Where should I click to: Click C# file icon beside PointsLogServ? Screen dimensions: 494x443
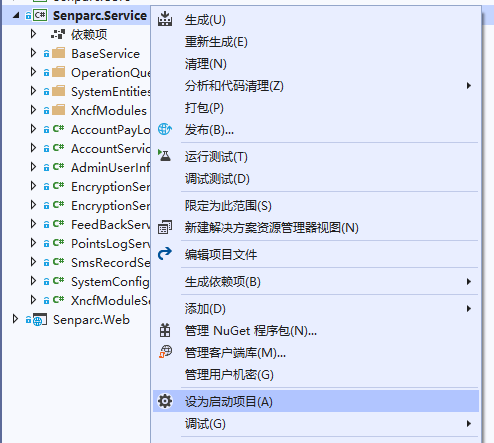point(59,243)
